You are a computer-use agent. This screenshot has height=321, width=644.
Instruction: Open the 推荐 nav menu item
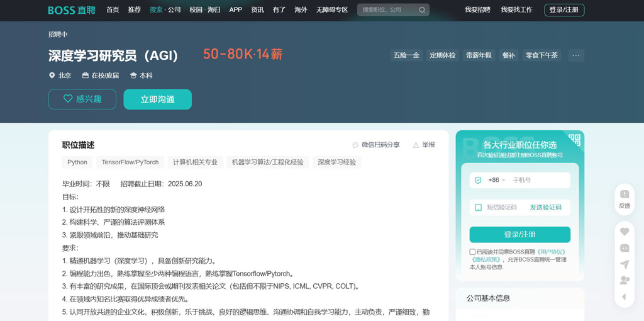[x=134, y=10]
